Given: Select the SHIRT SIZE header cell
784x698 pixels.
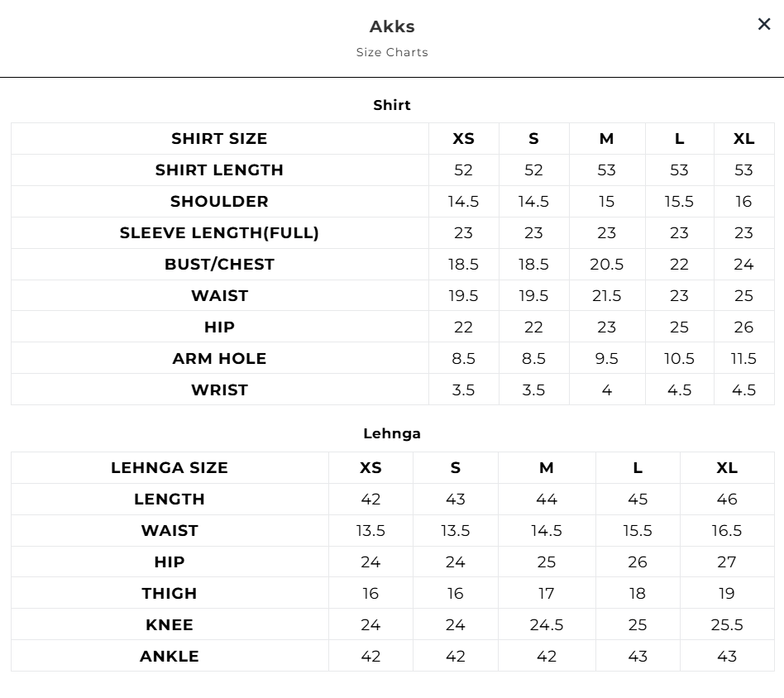Looking at the screenshot, I should 219,139.
